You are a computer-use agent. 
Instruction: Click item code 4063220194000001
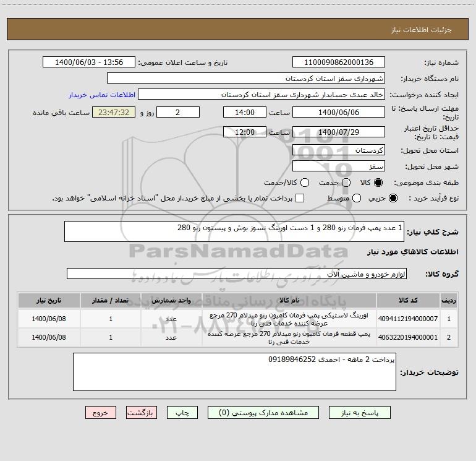pos(408,337)
